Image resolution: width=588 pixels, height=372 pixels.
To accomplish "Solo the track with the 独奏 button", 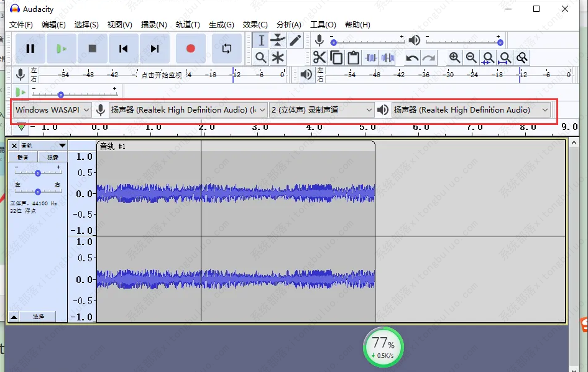I will tap(52, 157).
